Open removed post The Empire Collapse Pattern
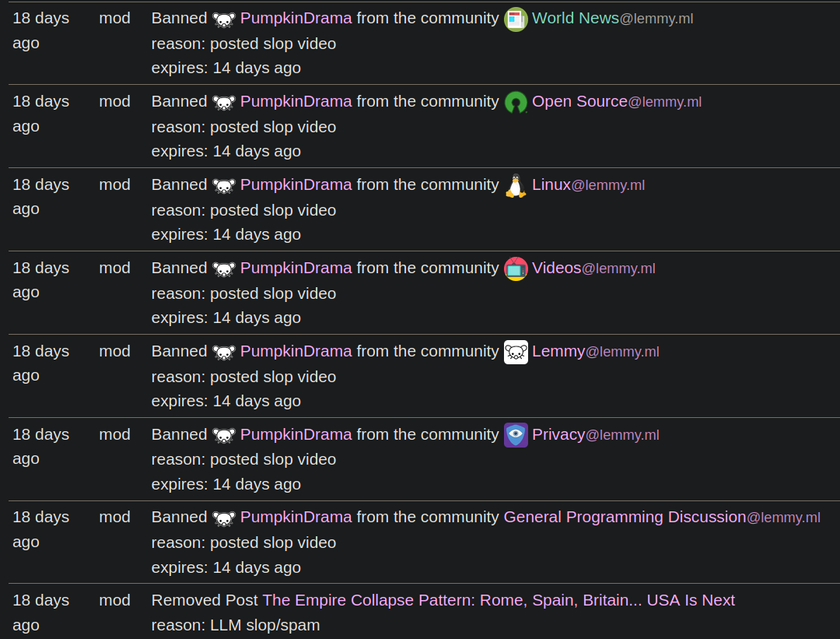Viewport: 840px width, 639px height. pyautogui.click(x=499, y=600)
